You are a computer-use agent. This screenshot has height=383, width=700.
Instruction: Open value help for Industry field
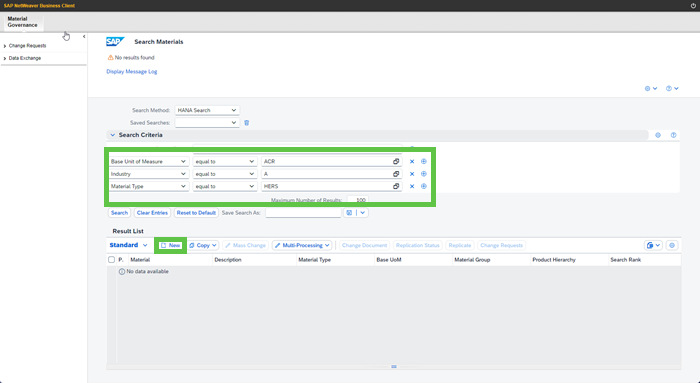[396, 174]
